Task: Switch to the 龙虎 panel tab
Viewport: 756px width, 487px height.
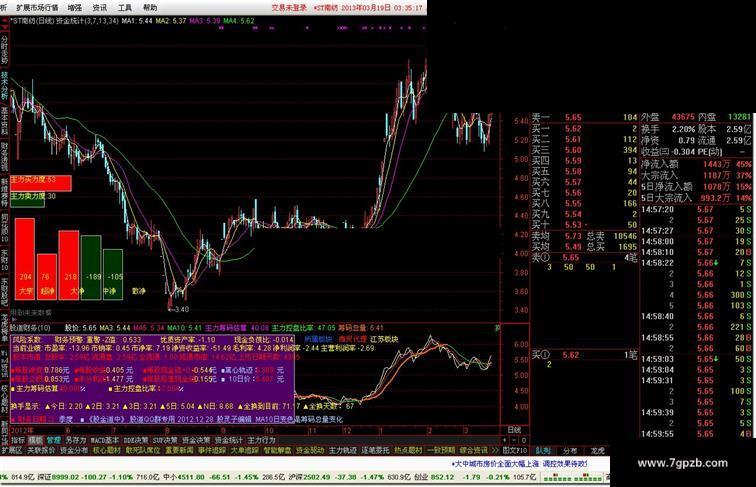Action: (597, 451)
